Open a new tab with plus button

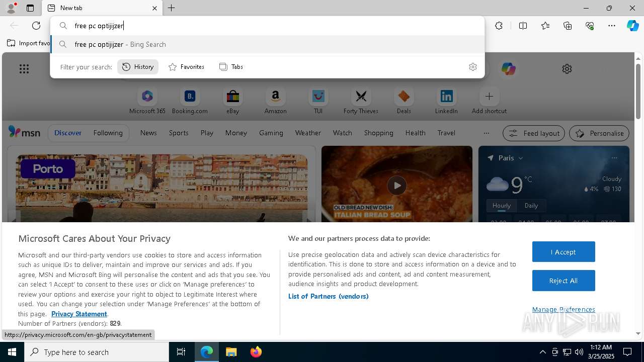point(172,8)
